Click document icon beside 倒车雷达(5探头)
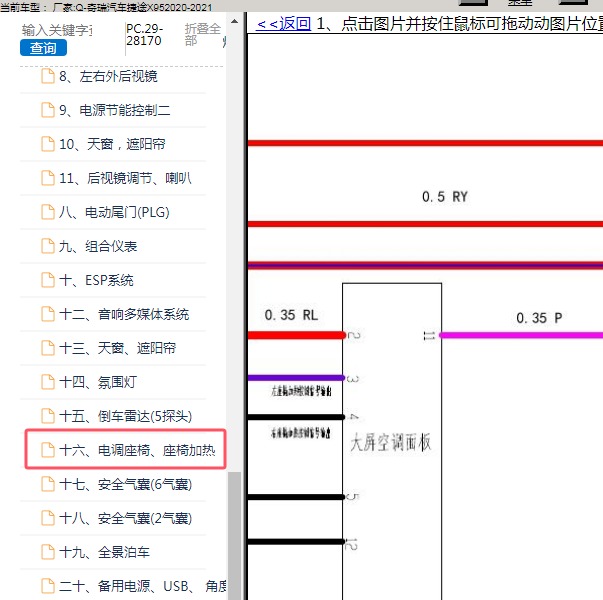 click(48, 416)
